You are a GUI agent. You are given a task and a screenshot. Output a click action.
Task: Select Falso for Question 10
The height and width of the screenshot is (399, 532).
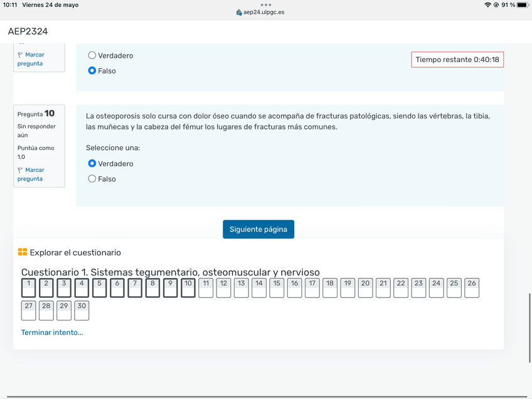tap(92, 179)
